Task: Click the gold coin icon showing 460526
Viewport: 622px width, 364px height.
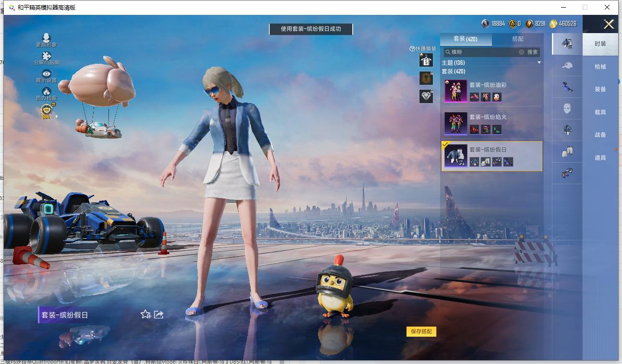Action: (553, 23)
